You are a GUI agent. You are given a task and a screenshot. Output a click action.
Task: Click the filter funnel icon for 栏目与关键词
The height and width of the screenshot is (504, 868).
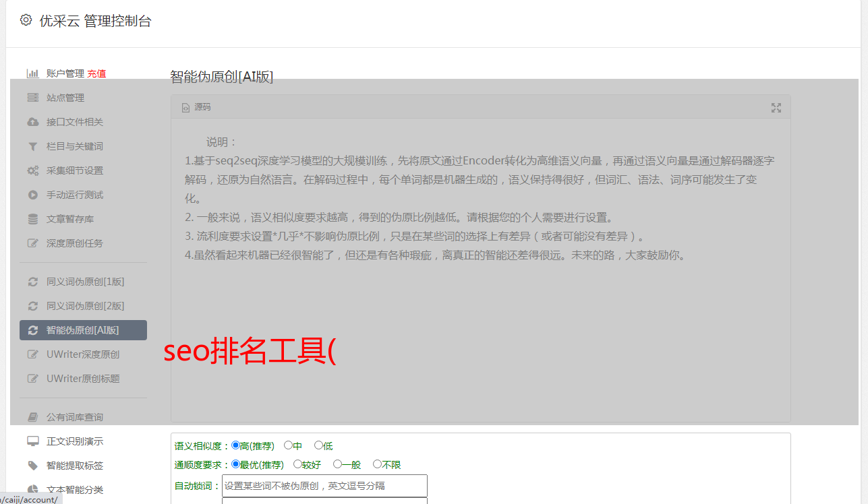point(32,146)
